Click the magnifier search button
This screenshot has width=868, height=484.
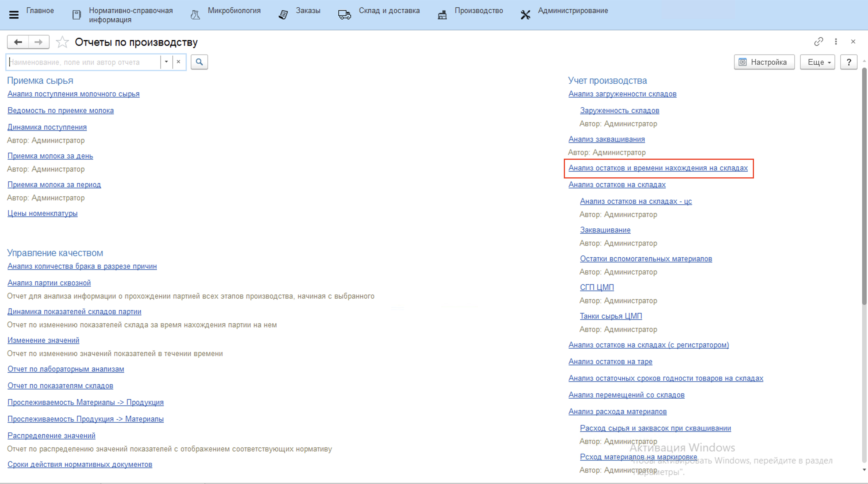pyautogui.click(x=199, y=62)
